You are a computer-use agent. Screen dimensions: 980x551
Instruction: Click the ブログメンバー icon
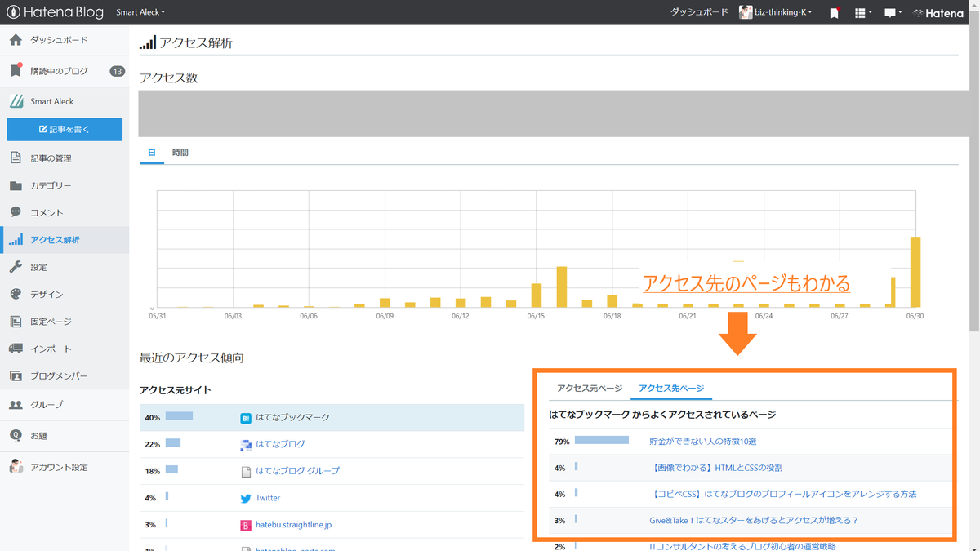16,376
